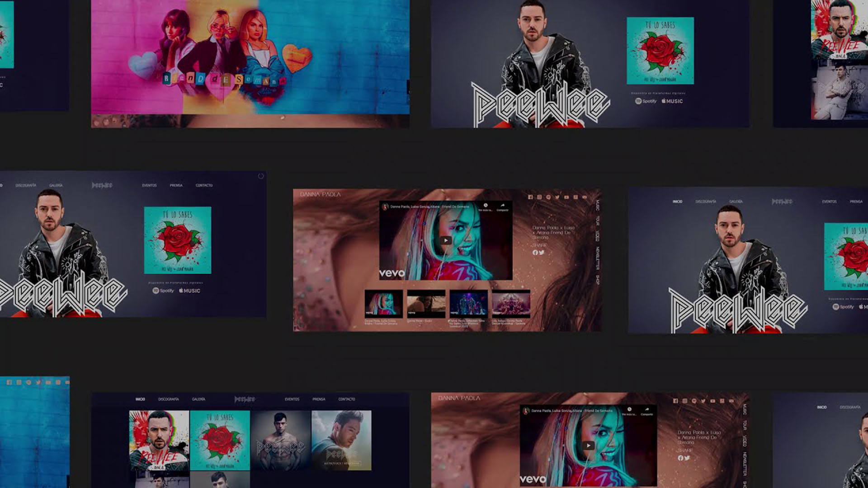The image size is (868, 488).
Task: Open Instagram icon in bottom Danna Paola header
Action: point(685,401)
